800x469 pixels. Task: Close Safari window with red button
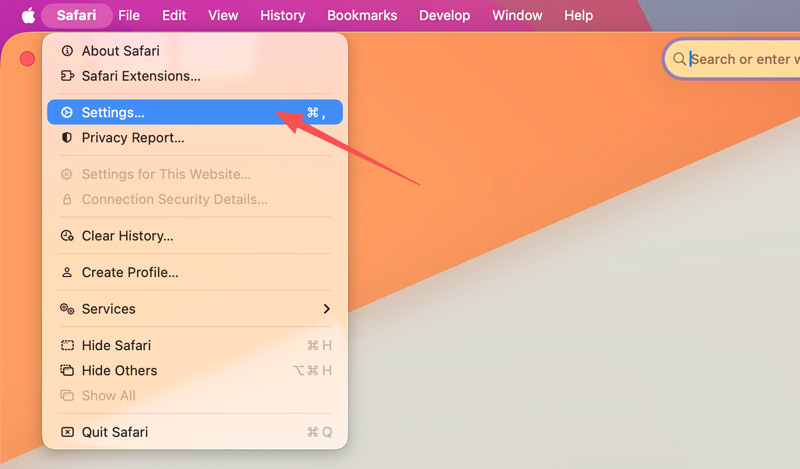(28, 59)
